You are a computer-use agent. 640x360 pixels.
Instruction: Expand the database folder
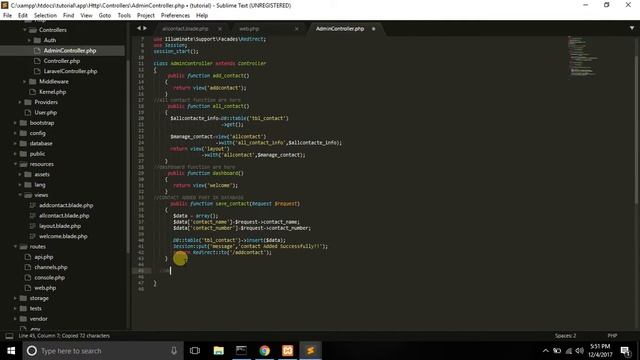pyautogui.click(x=16, y=143)
